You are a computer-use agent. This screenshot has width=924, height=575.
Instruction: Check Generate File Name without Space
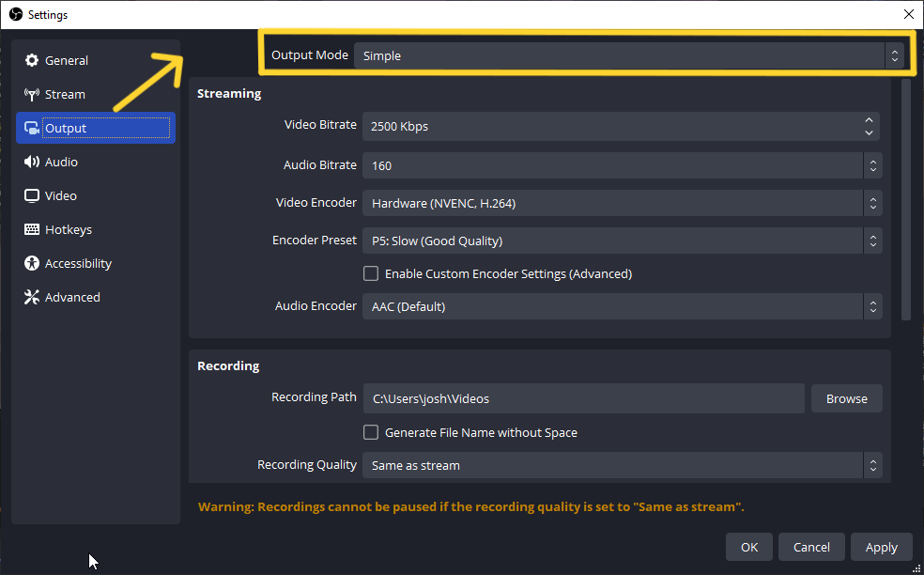pyautogui.click(x=371, y=432)
